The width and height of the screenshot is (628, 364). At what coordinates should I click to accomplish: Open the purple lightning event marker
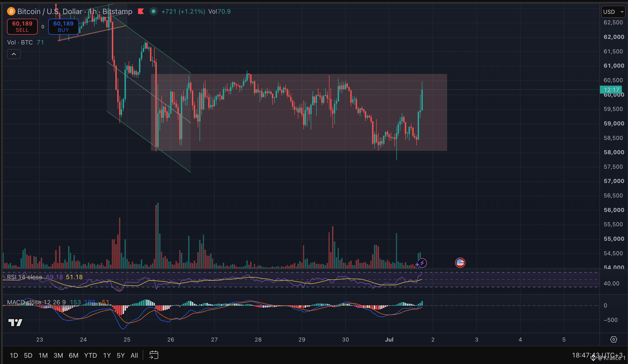click(422, 263)
